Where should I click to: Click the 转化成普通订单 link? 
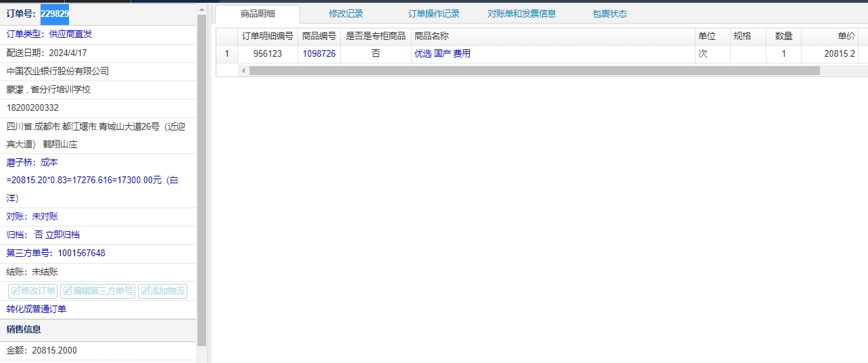click(x=37, y=309)
